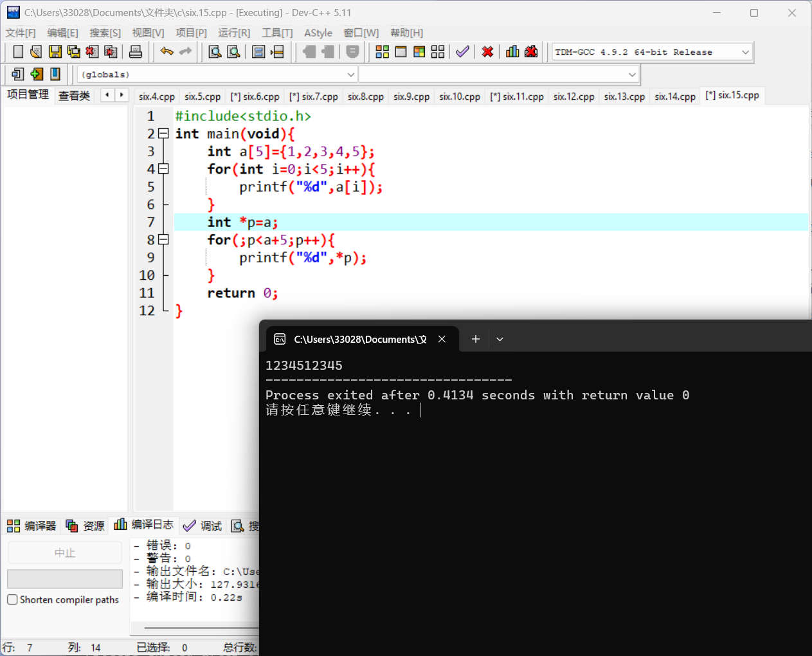The height and width of the screenshot is (656, 812).
Task: Click the Close All files icon
Action: (x=111, y=52)
